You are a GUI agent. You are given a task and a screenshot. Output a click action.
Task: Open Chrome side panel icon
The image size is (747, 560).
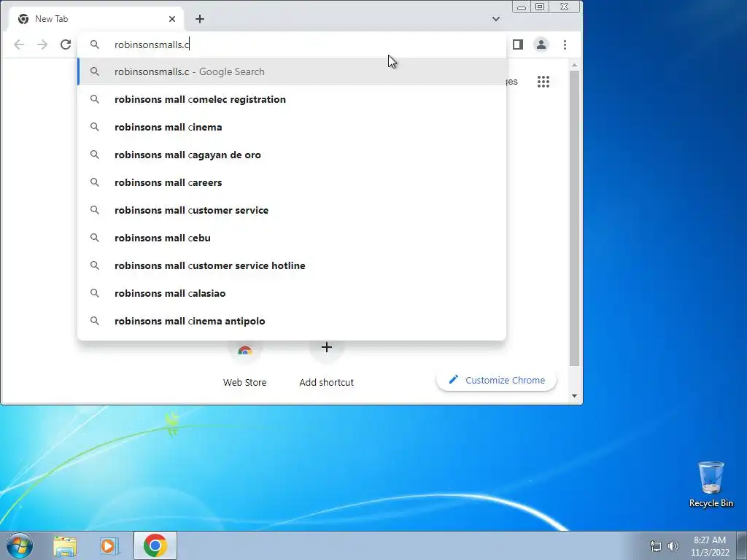pyautogui.click(x=518, y=44)
